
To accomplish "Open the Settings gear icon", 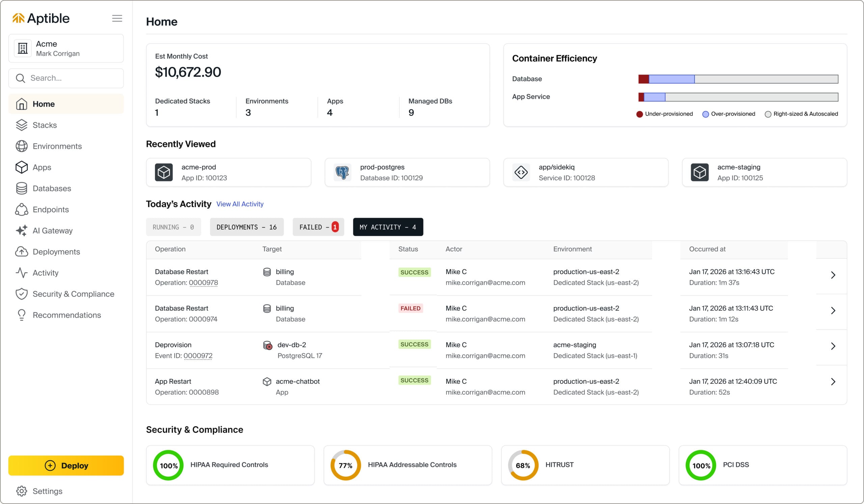I will click(x=21, y=491).
